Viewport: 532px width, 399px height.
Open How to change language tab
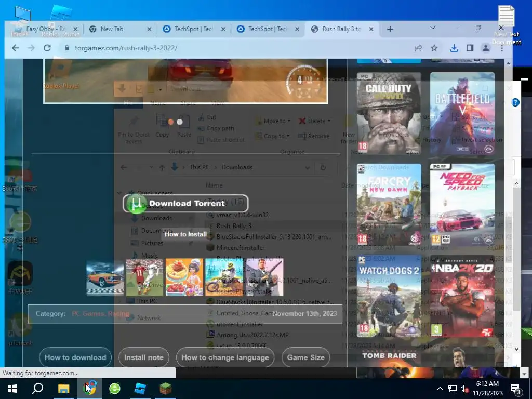coord(225,357)
